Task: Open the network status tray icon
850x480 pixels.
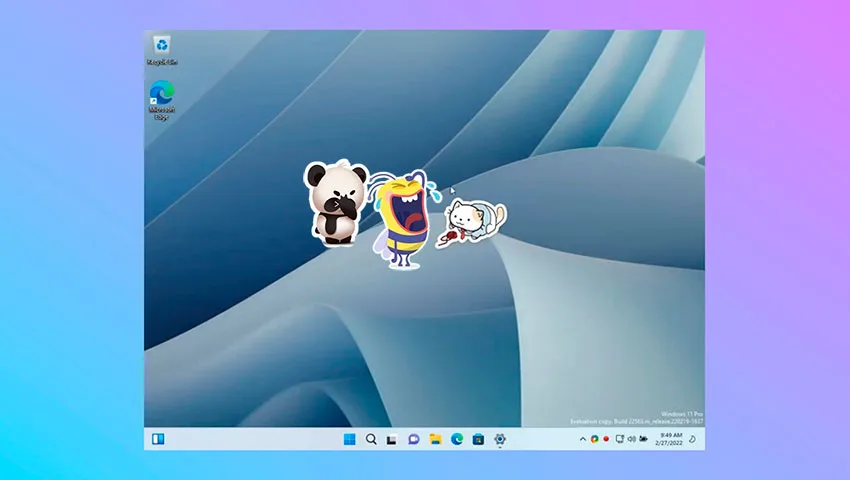Action: [x=620, y=439]
